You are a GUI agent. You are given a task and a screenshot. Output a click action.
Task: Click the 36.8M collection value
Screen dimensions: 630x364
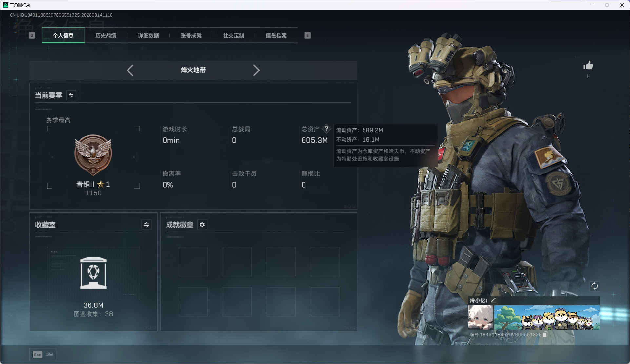(x=93, y=305)
